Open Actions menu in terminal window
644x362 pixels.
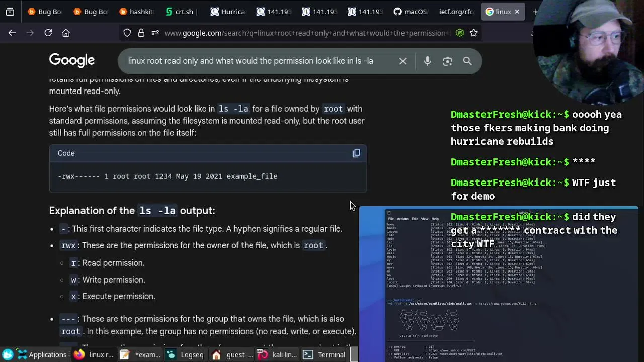point(403,219)
